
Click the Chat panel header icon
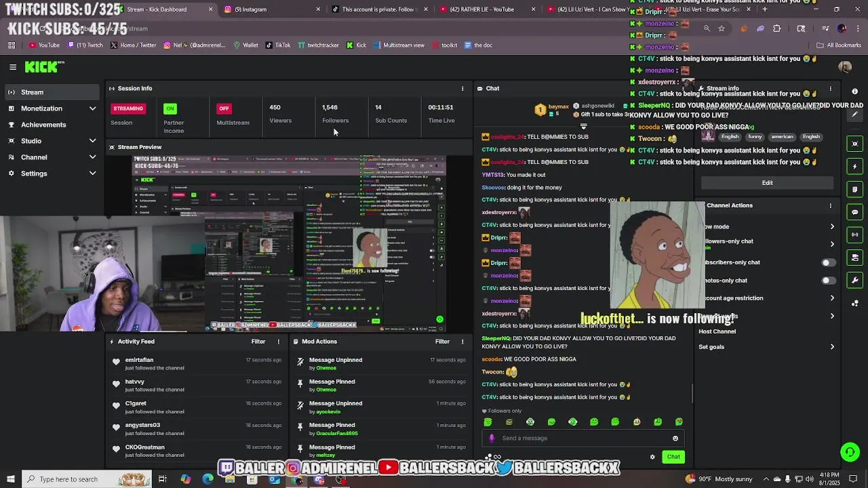pyautogui.click(x=479, y=89)
